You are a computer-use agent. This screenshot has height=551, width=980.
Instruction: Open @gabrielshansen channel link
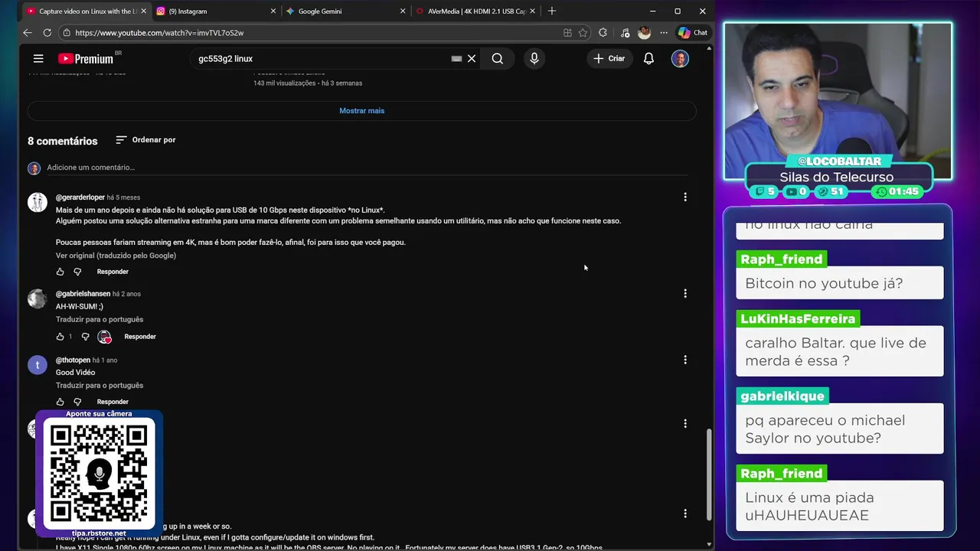point(83,294)
